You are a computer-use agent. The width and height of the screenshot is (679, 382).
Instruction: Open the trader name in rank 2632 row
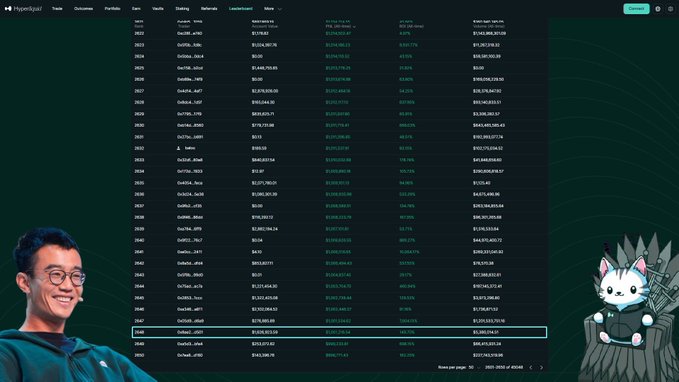click(x=190, y=148)
